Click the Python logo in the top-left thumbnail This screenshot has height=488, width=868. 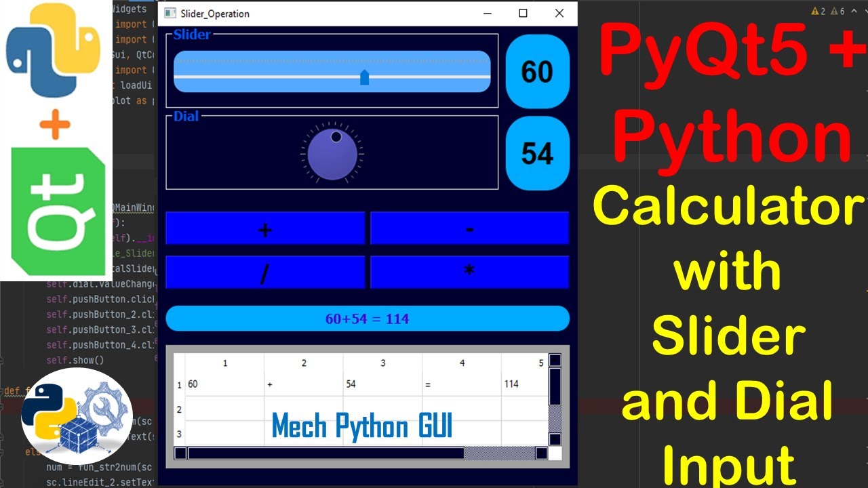[54, 49]
